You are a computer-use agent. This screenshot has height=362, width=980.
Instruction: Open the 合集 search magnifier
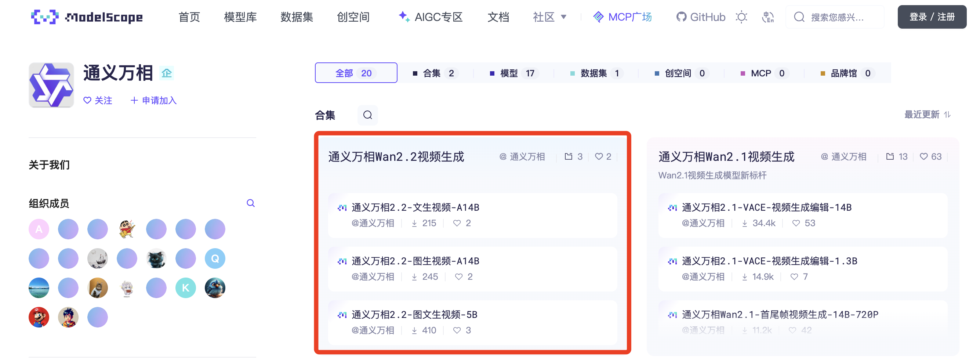367,115
